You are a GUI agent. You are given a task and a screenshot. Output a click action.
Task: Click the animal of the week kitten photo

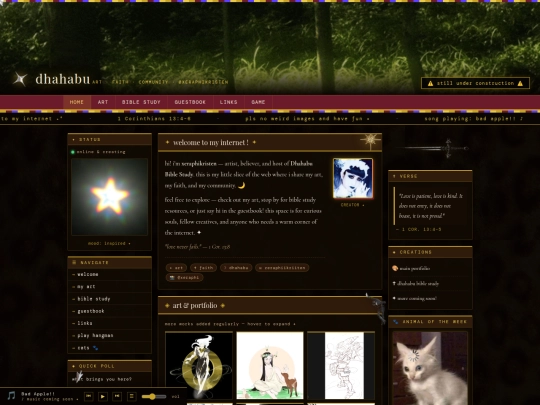[430, 368]
